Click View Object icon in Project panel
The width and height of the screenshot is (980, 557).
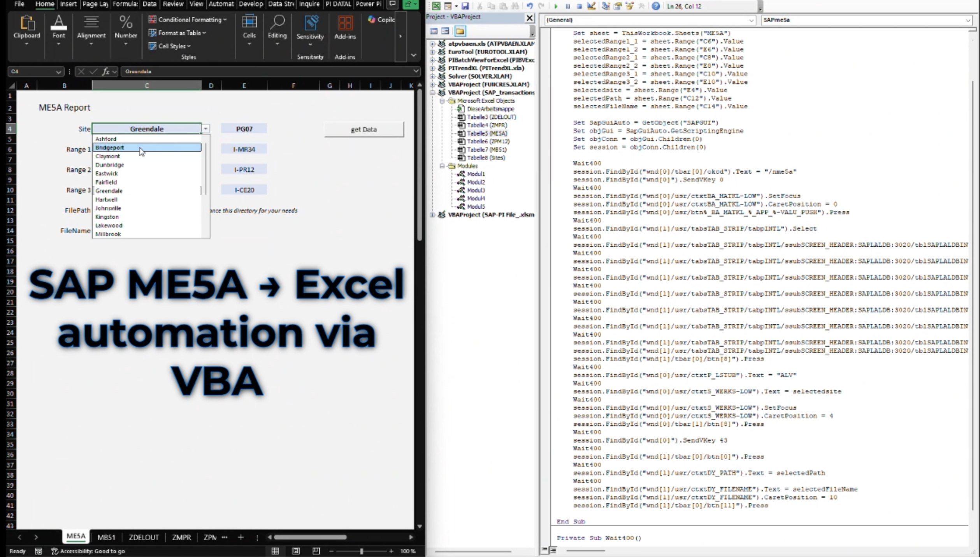point(446,31)
